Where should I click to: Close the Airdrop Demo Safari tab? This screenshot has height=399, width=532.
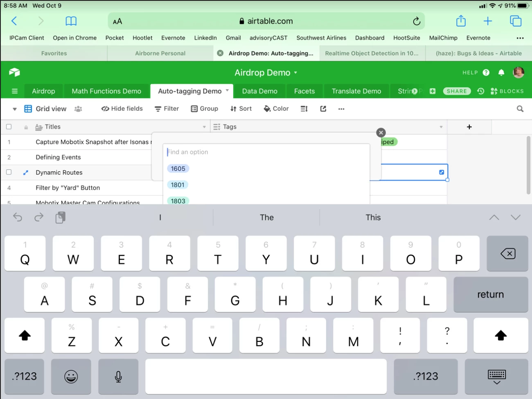(x=220, y=53)
